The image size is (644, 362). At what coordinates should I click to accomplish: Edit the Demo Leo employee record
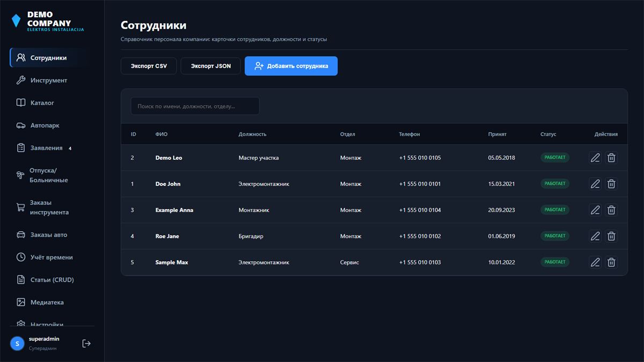pyautogui.click(x=595, y=158)
